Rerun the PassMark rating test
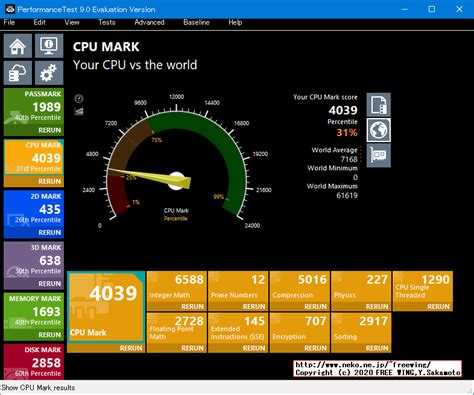Viewport: 474px width, 395px height. coord(49,130)
